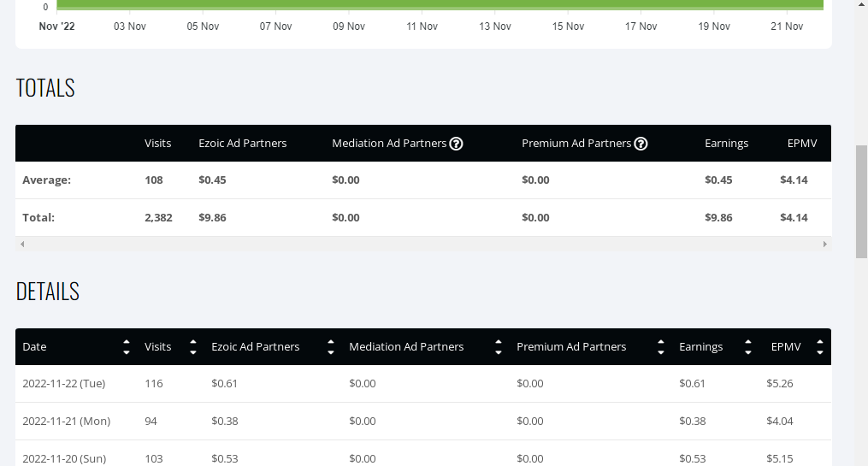This screenshot has width=868, height=466.
Task: Click the 11 Nov chart axis label
Action: pyautogui.click(x=422, y=26)
